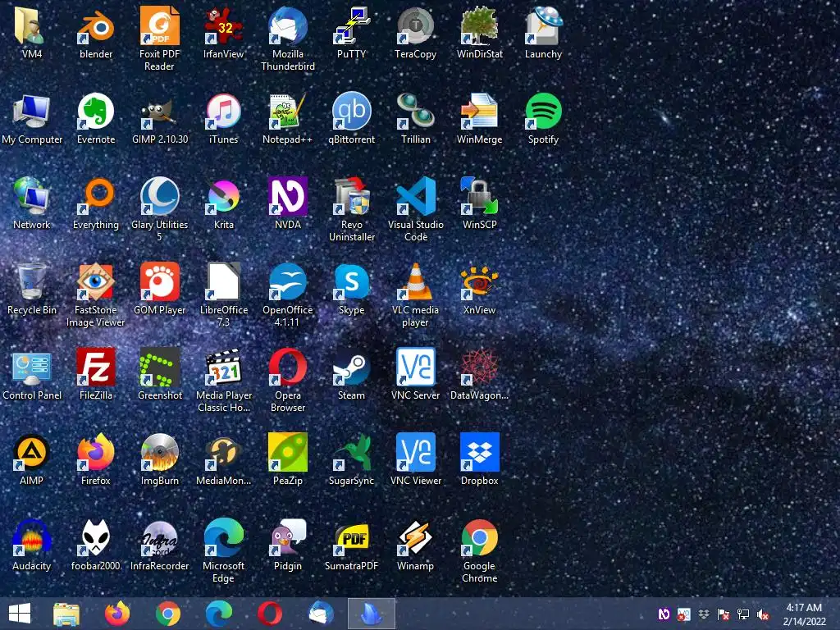Click Media Player Classic desktop icon

(x=223, y=367)
